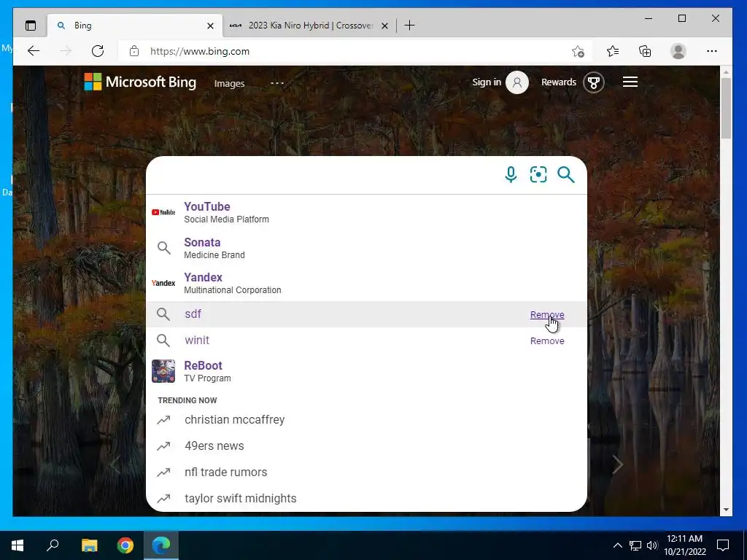Viewport: 747px width, 560px height.
Task: Pick trending search christian mccaffrey
Action: [x=366, y=419]
